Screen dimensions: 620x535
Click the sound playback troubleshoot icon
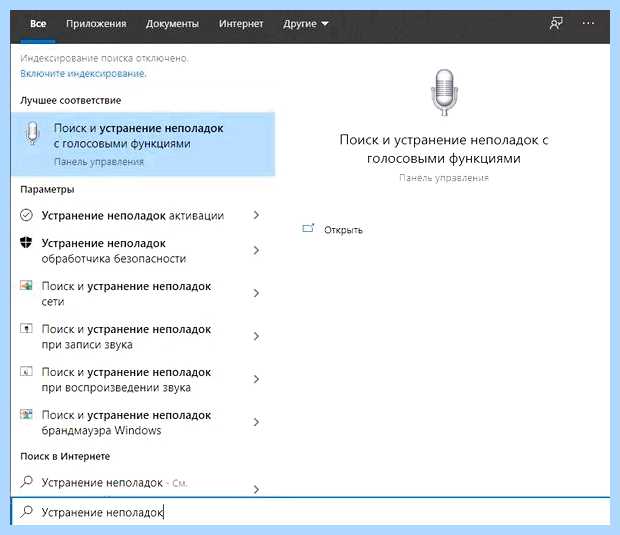point(26,371)
